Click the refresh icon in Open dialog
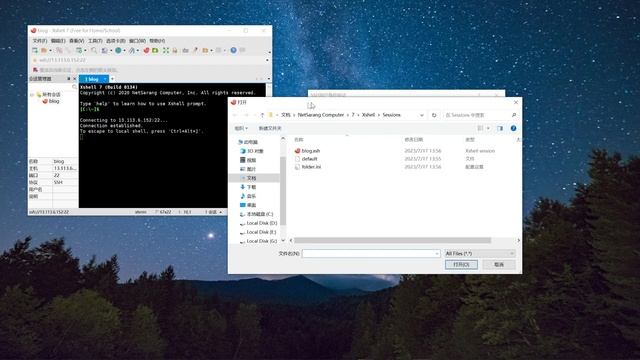The height and width of the screenshot is (360, 640). click(x=434, y=115)
